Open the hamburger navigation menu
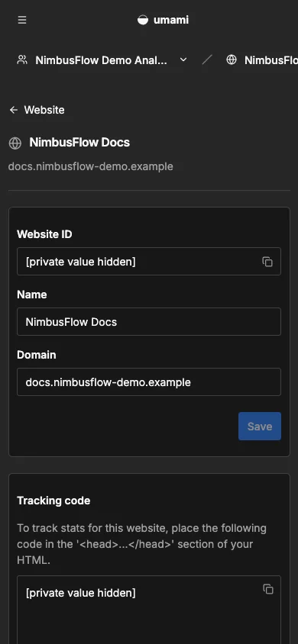 pos(22,20)
